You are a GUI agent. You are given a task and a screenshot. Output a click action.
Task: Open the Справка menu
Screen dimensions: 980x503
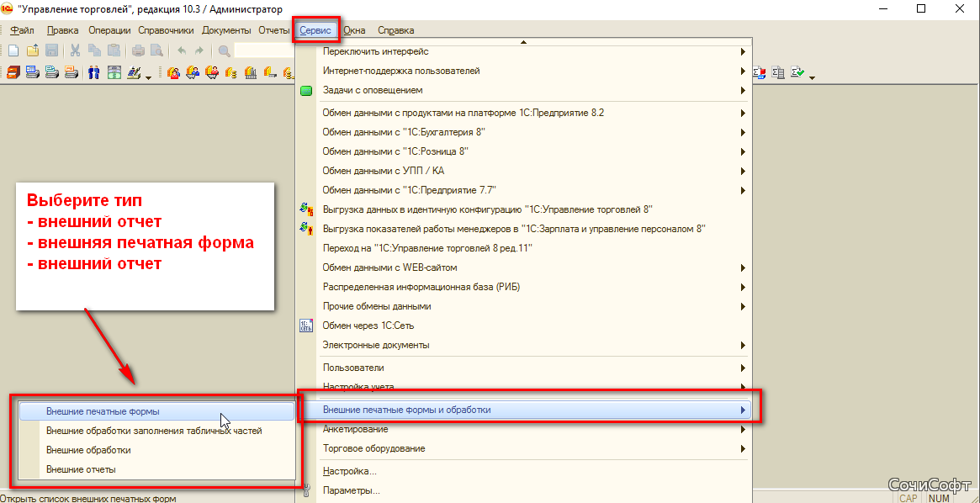[x=395, y=30]
